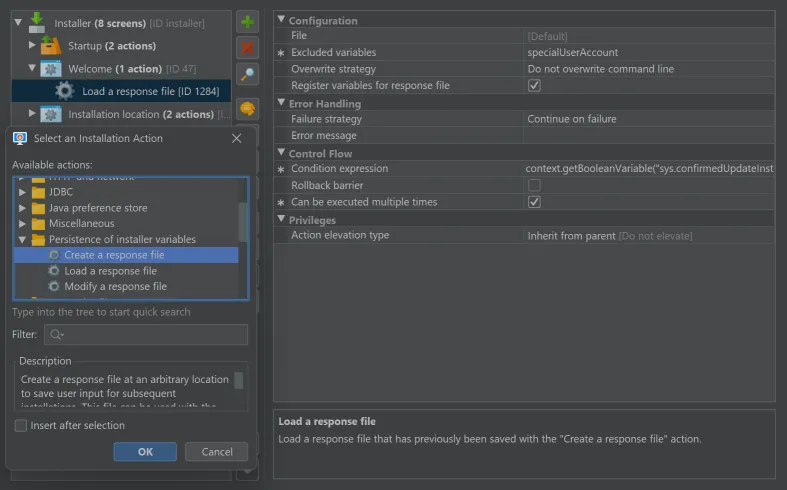This screenshot has width=787, height=490.
Task: Collapse the Welcome tree node
Action: pos(32,68)
